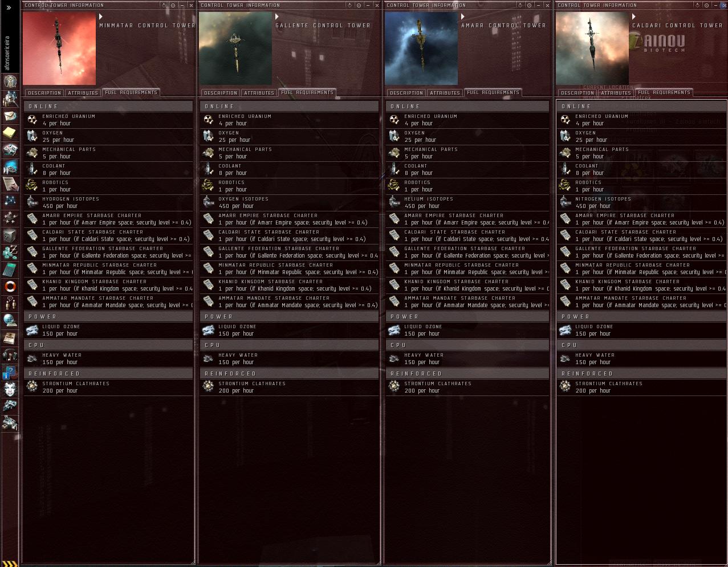Select Fuel Requirements tab in Amarr window
Viewport: 728px width, 567px height.
[493, 92]
